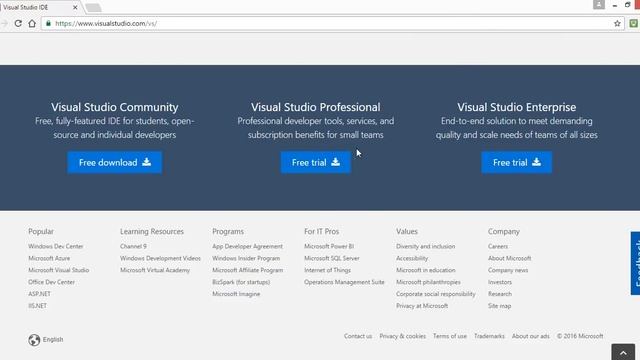Image resolution: width=640 pixels, height=360 pixels.
Task: Open Terms of use link
Action: (x=450, y=336)
